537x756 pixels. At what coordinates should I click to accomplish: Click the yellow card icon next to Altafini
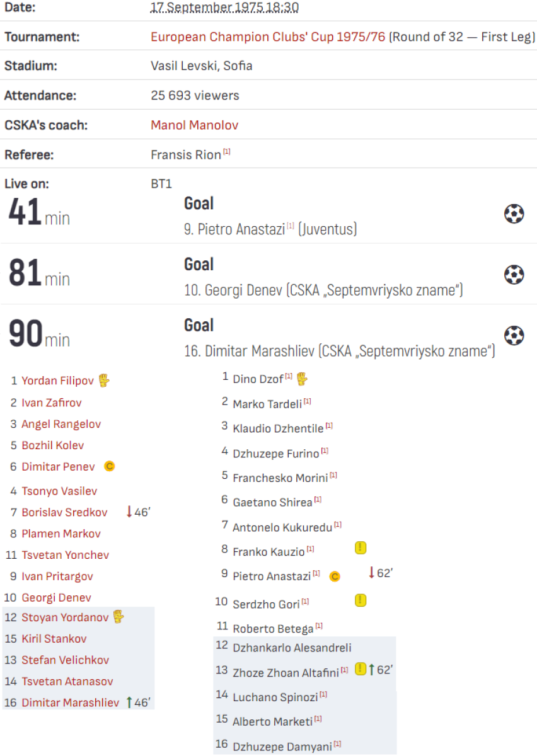click(x=360, y=669)
